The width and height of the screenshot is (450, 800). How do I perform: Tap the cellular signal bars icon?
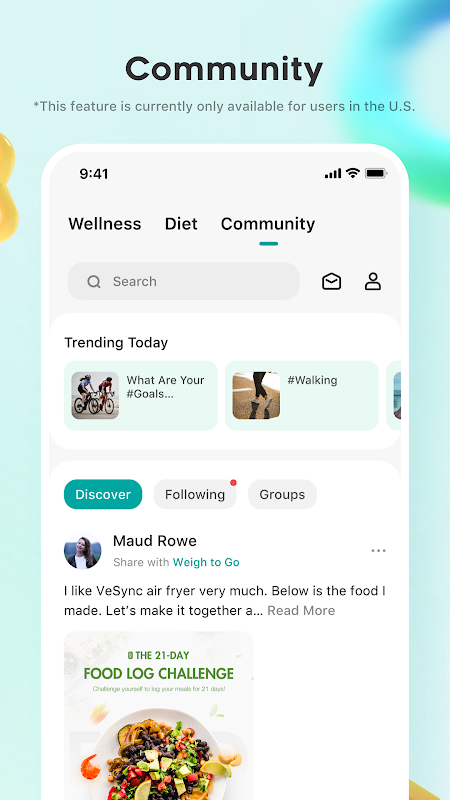point(333,174)
